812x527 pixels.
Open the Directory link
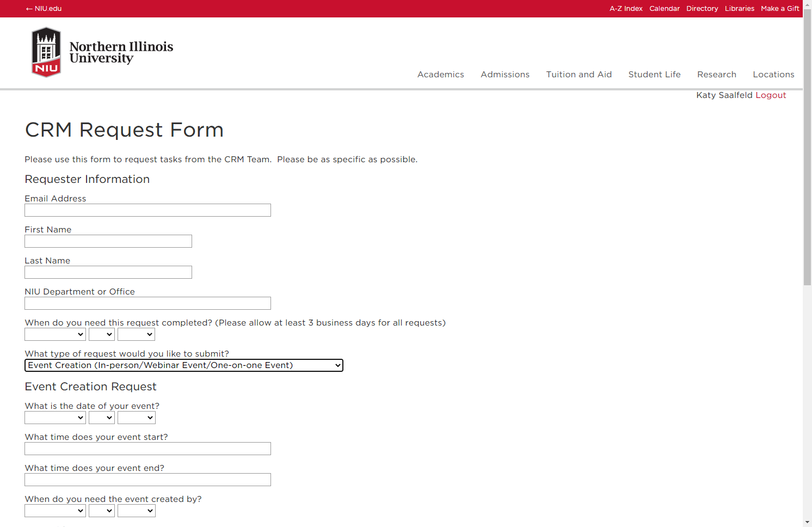pos(702,9)
